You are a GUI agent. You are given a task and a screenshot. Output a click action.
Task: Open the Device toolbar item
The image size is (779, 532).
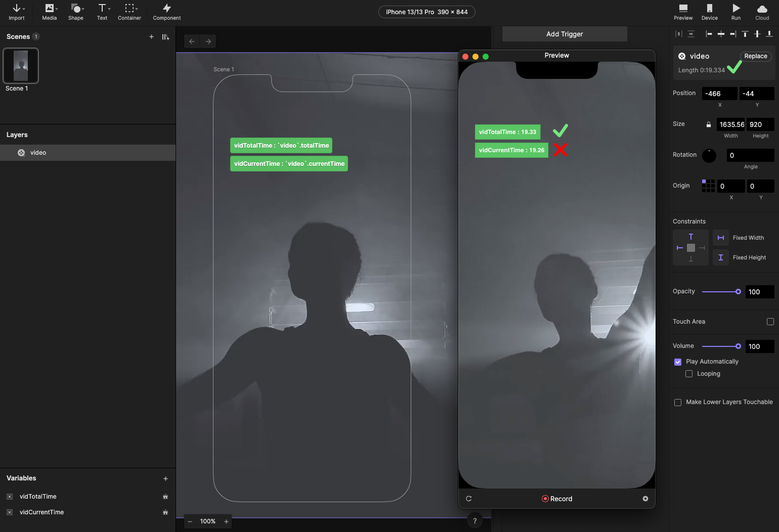coord(710,12)
